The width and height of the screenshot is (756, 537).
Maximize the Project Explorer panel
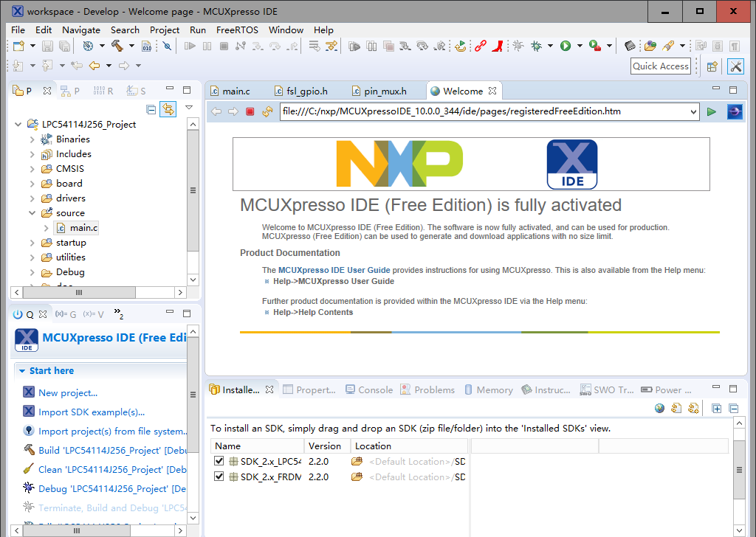tap(187, 90)
